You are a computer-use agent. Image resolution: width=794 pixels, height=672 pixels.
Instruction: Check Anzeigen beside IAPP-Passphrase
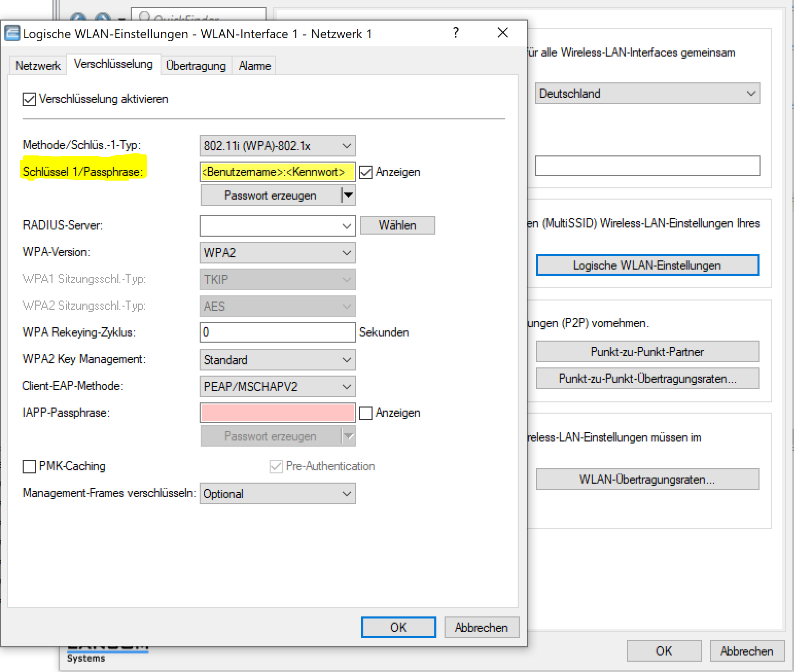(366, 413)
